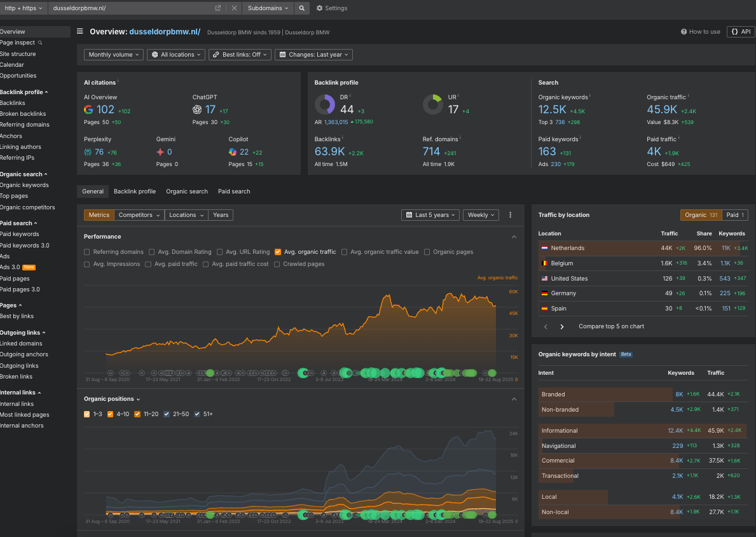This screenshot has height=537, width=756.
Task: Enable Avg. URL Rating checkbox
Action: click(219, 252)
